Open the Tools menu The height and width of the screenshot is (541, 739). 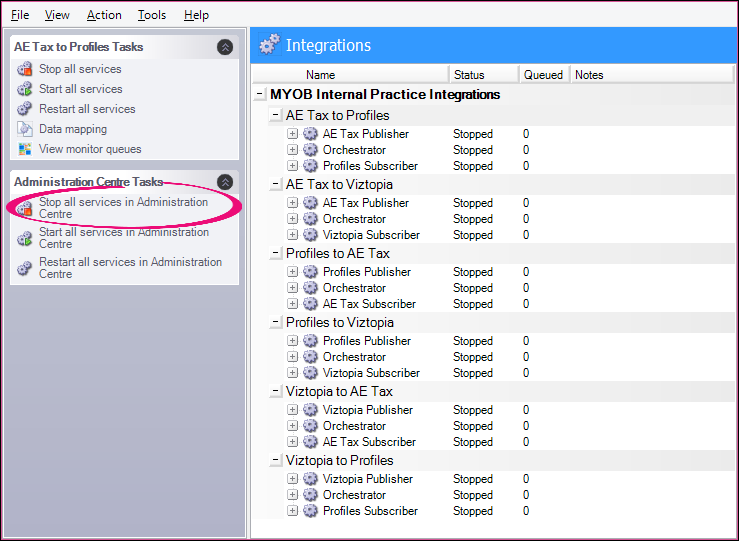click(x=152, y=15)
